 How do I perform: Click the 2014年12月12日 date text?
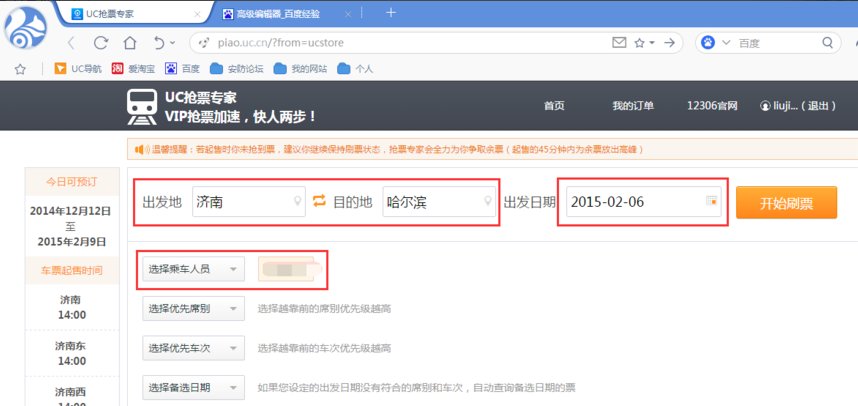(71, 211)
